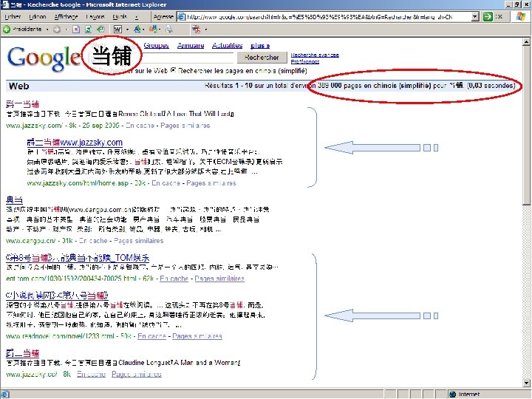532x399 pixels.
Task: Open the Recherche avancée link
Action: pos(315,55)
